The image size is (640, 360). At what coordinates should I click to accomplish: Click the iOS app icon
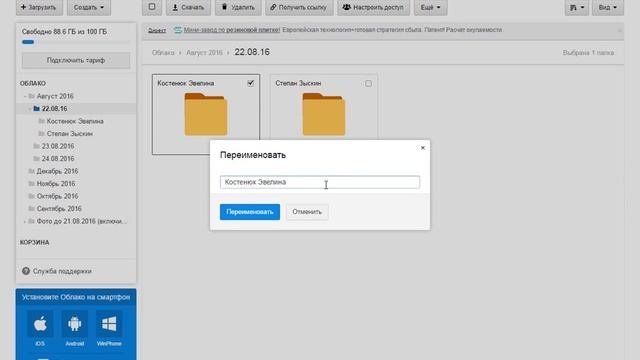[40, 324]
